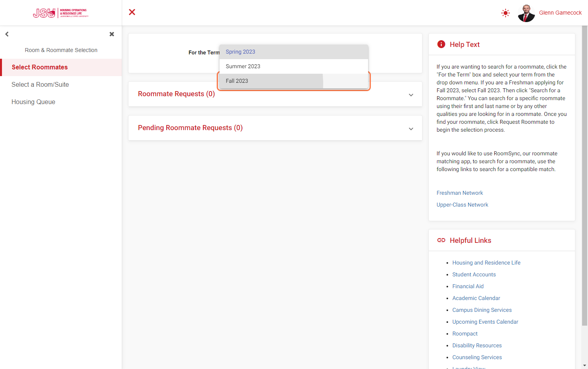
Task: Expand Pending Roommate Requests chevron
Action: point(411,129)
